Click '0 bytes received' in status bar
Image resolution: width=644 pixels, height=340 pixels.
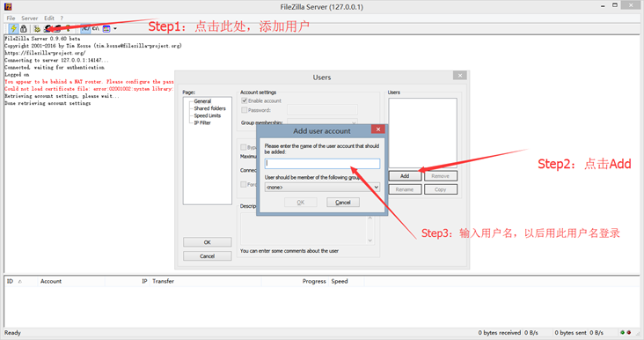pos(500,333)
